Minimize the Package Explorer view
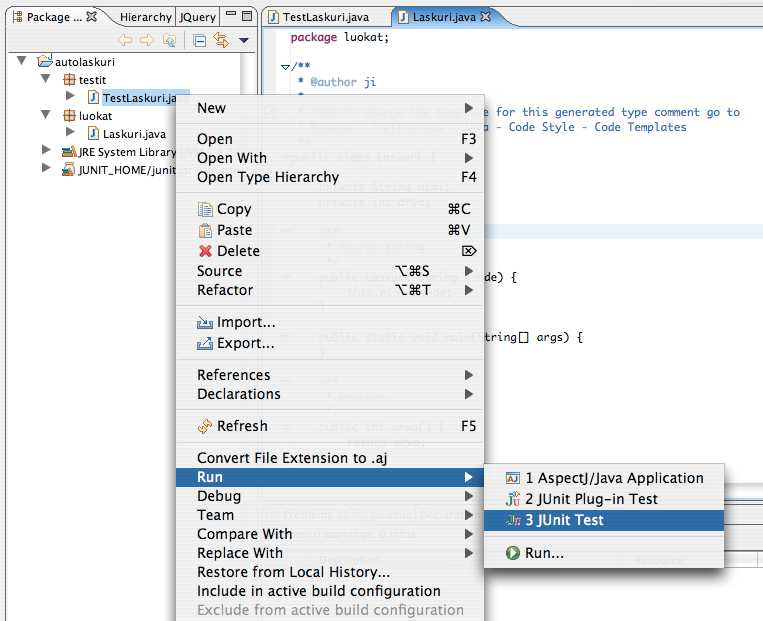 click(x=232, y=15)
